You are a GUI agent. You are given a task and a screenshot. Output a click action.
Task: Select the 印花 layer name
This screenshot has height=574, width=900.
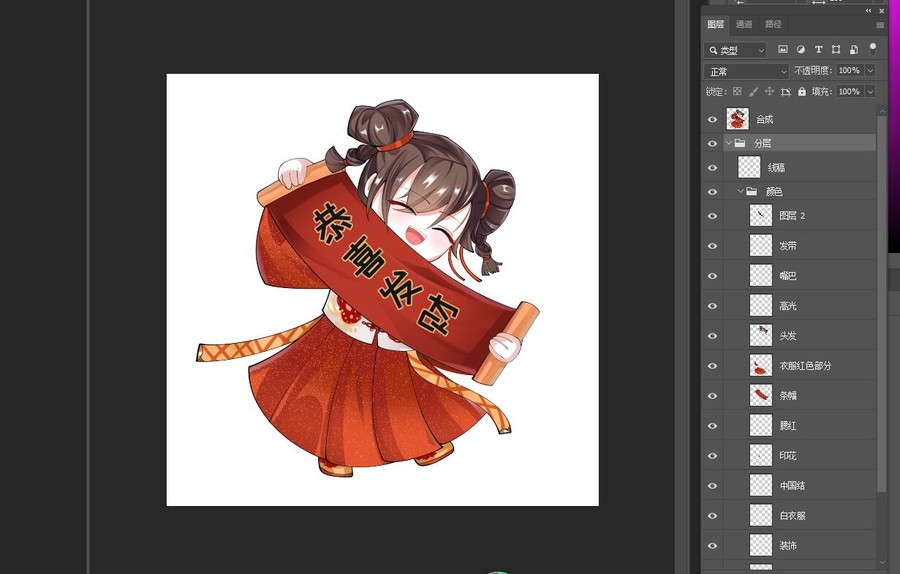(x=788, y=456)
